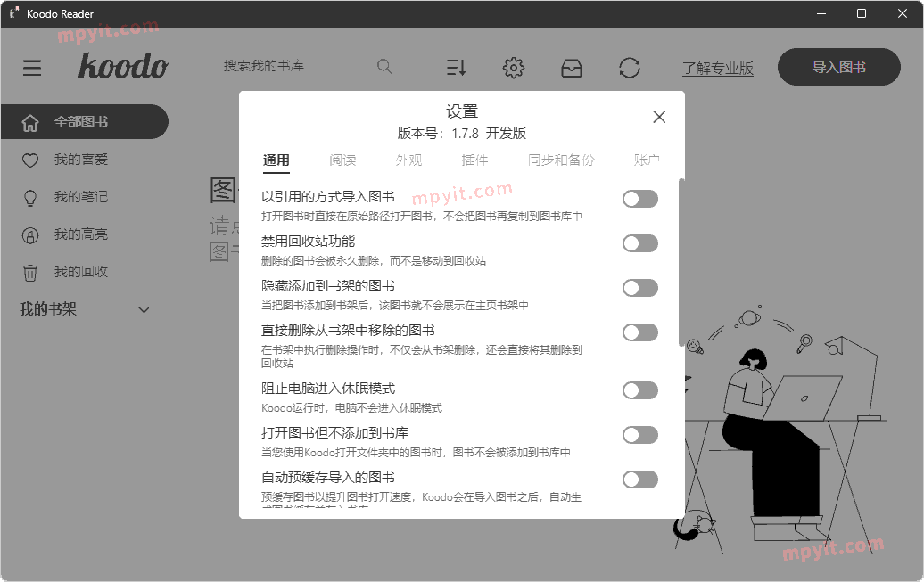Toggle 隐藏添加到书架的图书 switch
924x582 pixels.
[640, 288]
